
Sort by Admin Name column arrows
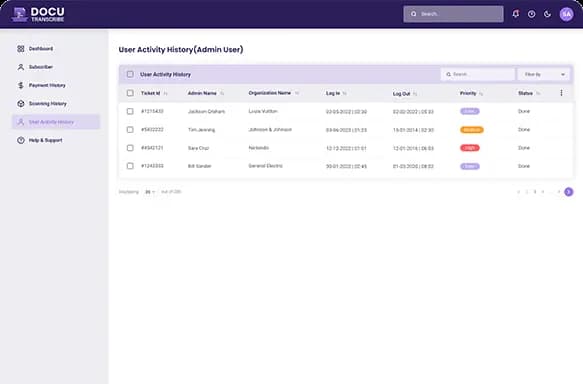[x=222, y=93]
